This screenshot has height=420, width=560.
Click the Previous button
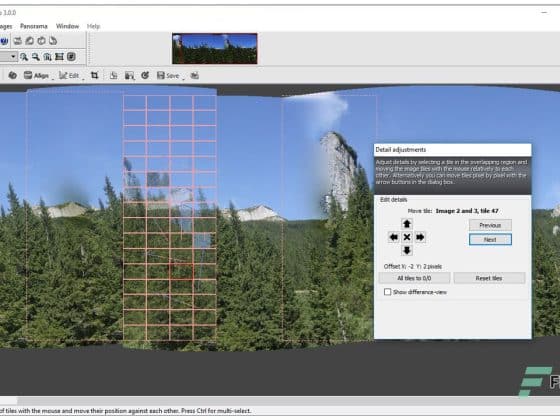click(490, 225)
